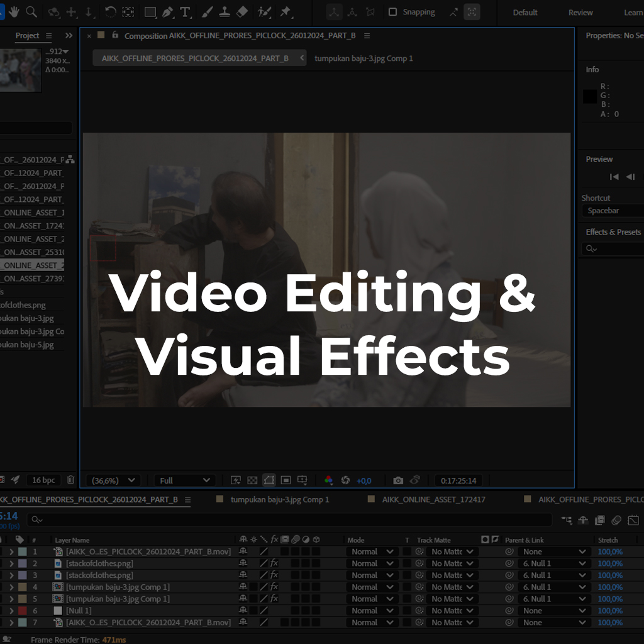Image resolution: width=644 pixels, height=644 pixels.
Task: Switch to tumpukan baju-3.jpg Comp 1 timeline tab
Action: click(279, 499)
